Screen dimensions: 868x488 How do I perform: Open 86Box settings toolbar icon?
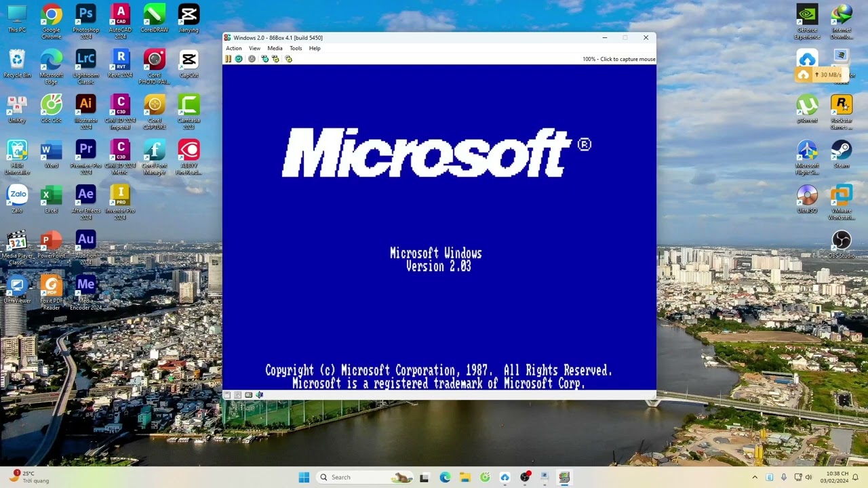click(288, 59)
